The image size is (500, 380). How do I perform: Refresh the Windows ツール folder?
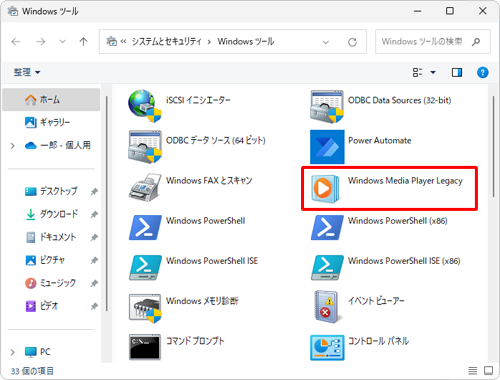[352, 42]
